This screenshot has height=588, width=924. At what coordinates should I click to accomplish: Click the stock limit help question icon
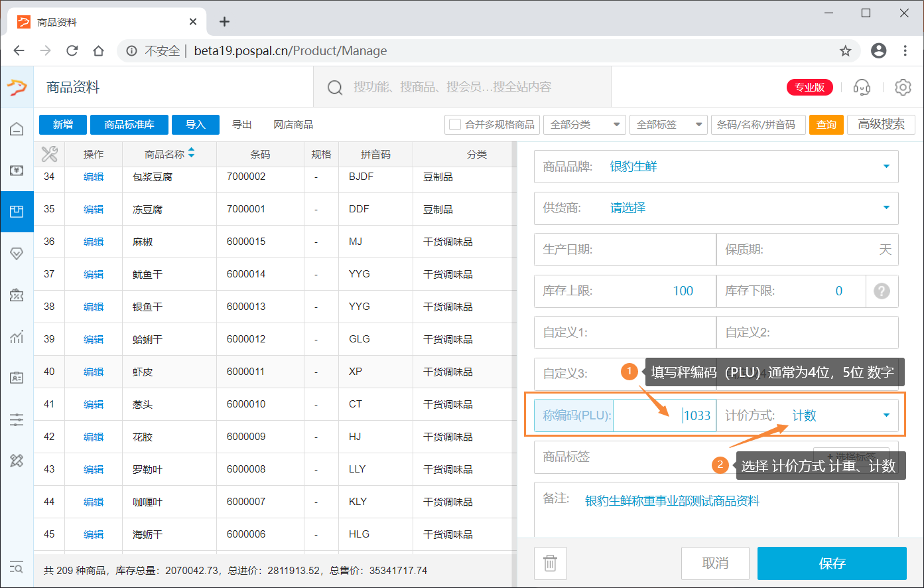882,291
